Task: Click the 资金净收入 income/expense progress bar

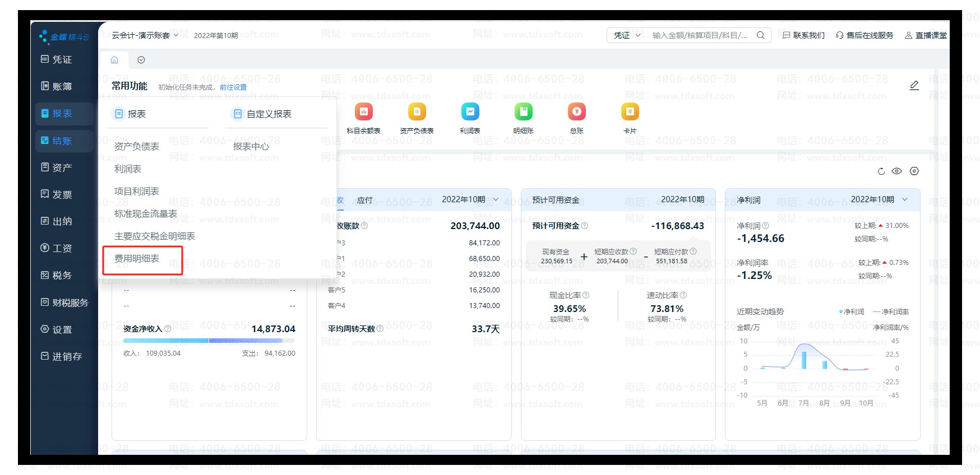Action: pyautogui.click(x=209, y=341)
